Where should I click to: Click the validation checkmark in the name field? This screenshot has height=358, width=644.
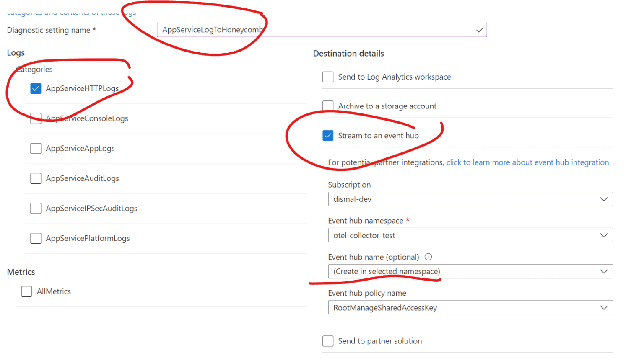pyautogui.click(x=480, y=30)
